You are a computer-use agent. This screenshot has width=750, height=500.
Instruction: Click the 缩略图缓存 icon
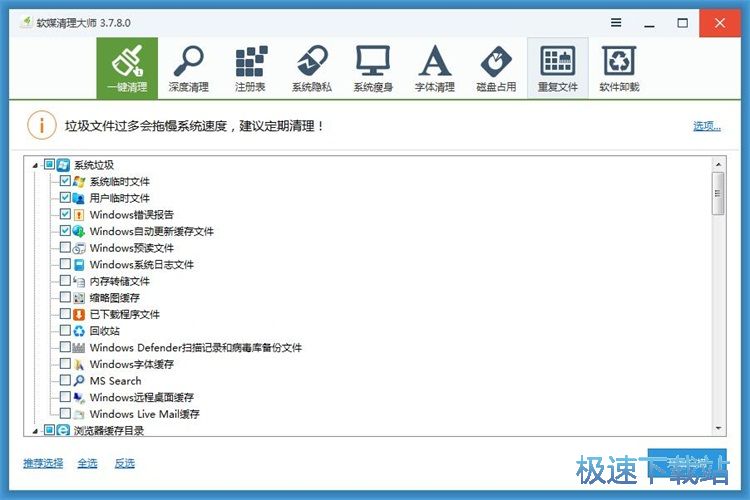point(79,298)
